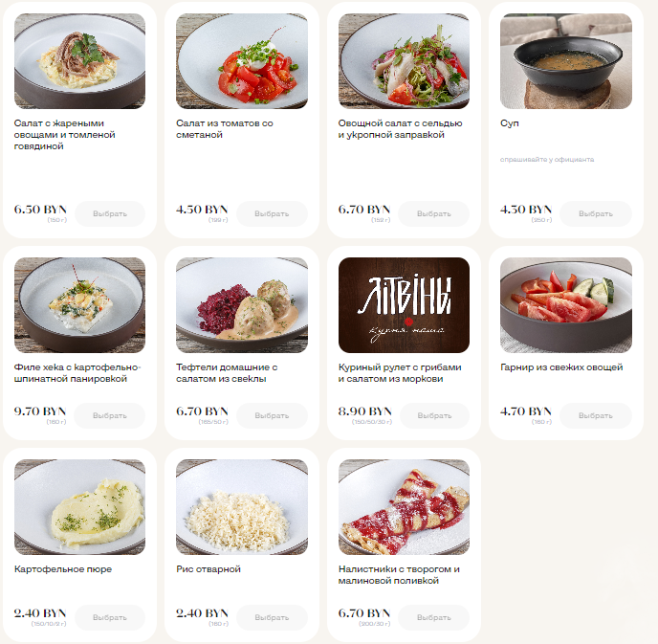This screenshot has width=658, height=644.
Task: Open the title Филе хека с картофельно-шпинатной панировкой
Action: click(77, 373)
